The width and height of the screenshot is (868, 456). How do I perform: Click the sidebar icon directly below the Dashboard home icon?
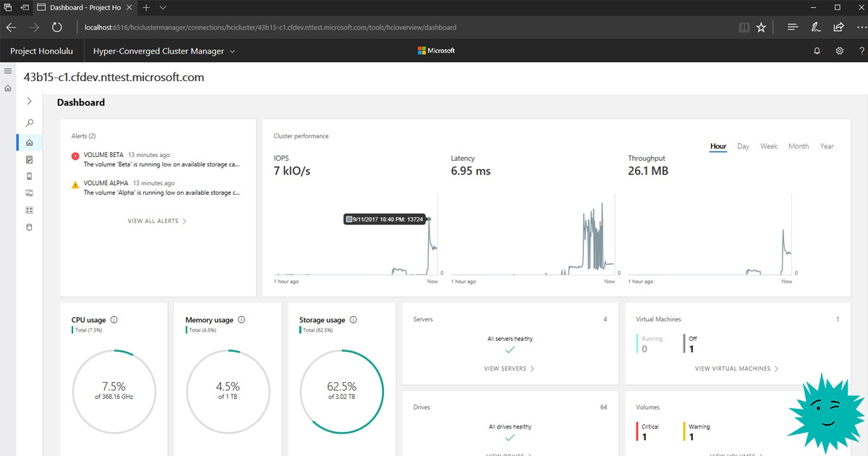point(30,159)
